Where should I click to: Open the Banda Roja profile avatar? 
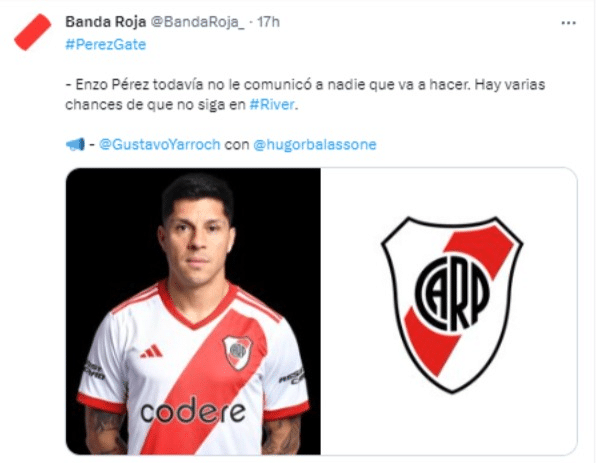click(x=33, y=32)
